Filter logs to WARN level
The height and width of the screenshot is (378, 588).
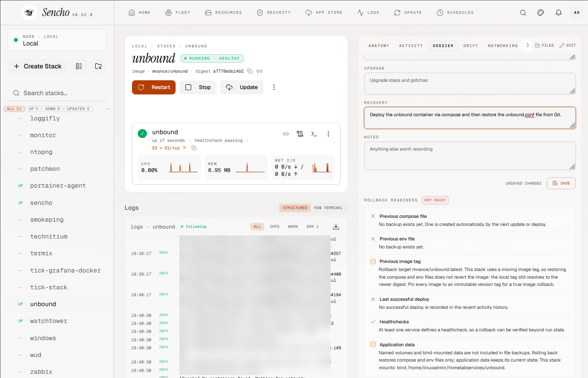tap(293, 227)
